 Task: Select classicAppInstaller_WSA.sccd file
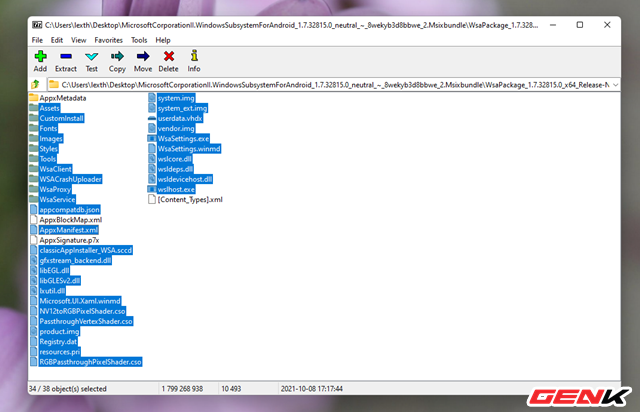point(81,250)
